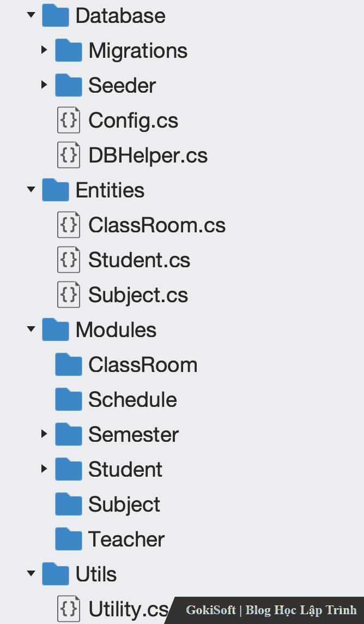Viewport: 364px width, 624px height.
Task: Collapse the Utils folder
Action: [x=31, y=574]
